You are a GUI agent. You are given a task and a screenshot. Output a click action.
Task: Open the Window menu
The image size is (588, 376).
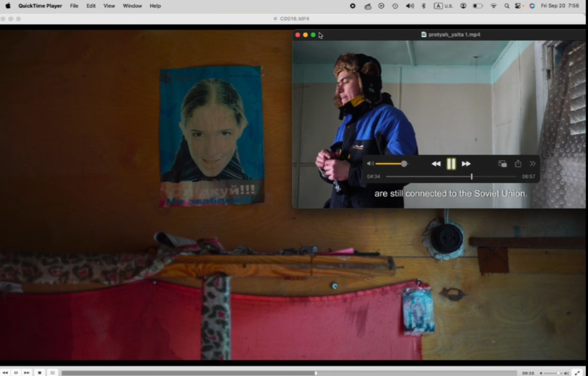132,6
